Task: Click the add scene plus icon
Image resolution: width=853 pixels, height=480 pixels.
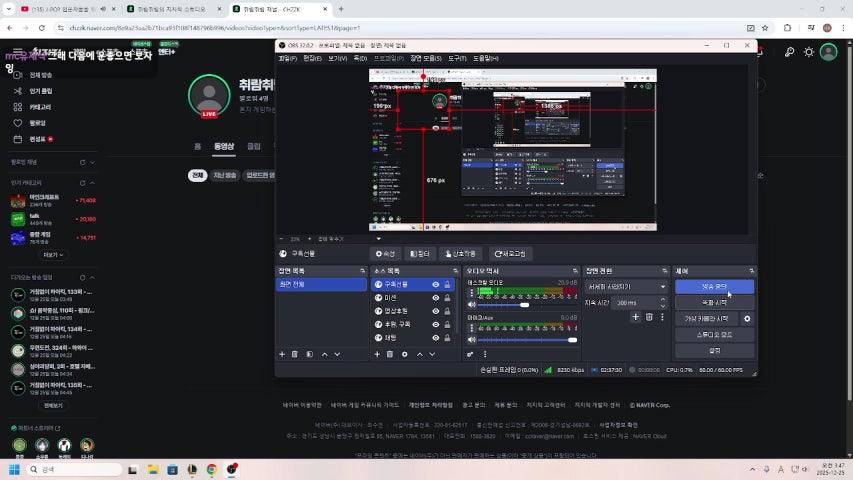Action: (x=282, y=354)
